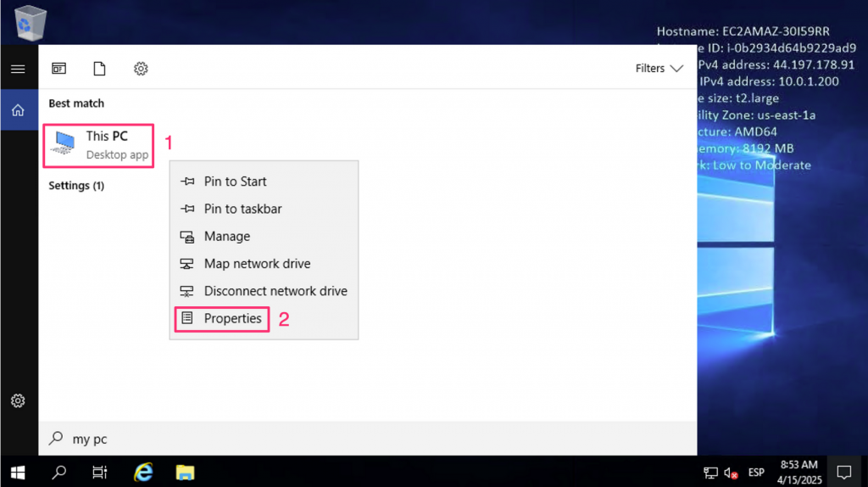Select the Documents filter icon
Screen dimensions: 868x487
click(x=99, y=69)
